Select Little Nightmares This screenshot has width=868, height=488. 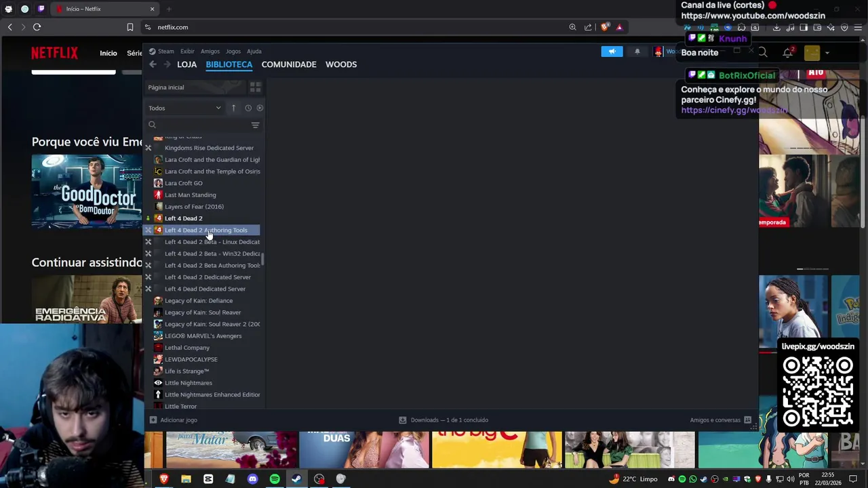click(x=203, y=383)
